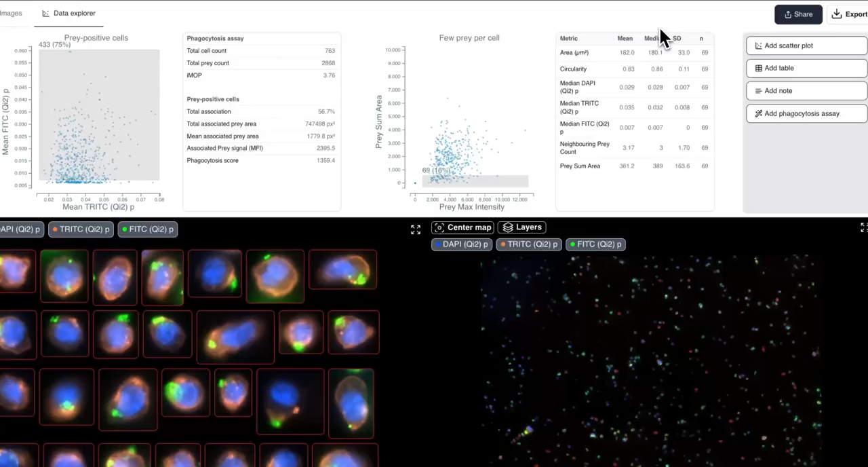868x467 pixels.
Task: Click the Add scatter plot icon
Action: point(758,45)
